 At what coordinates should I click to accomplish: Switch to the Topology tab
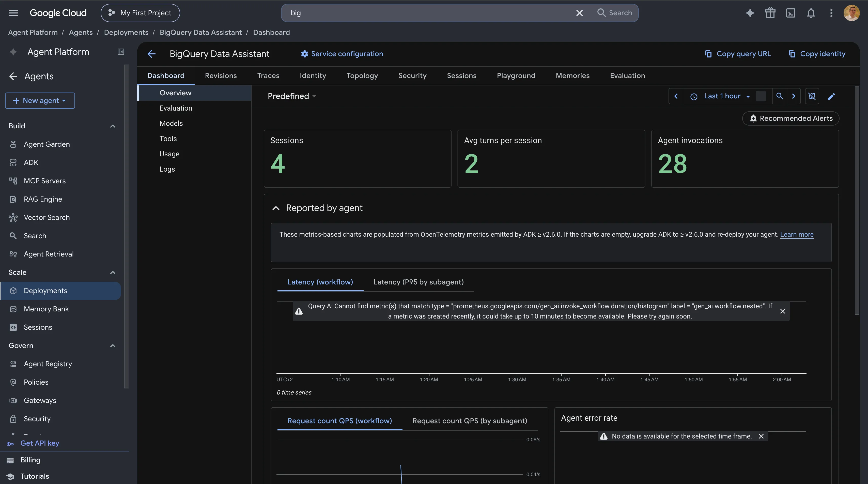coord(362,76)
